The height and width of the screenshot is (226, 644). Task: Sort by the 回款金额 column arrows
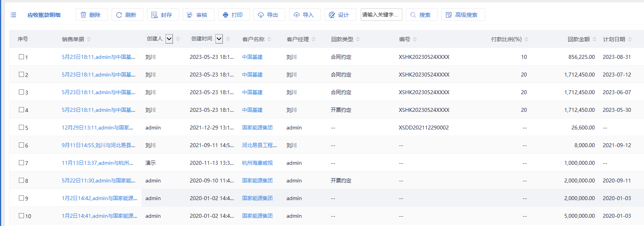pyautogui.click(x=594, y=39)
